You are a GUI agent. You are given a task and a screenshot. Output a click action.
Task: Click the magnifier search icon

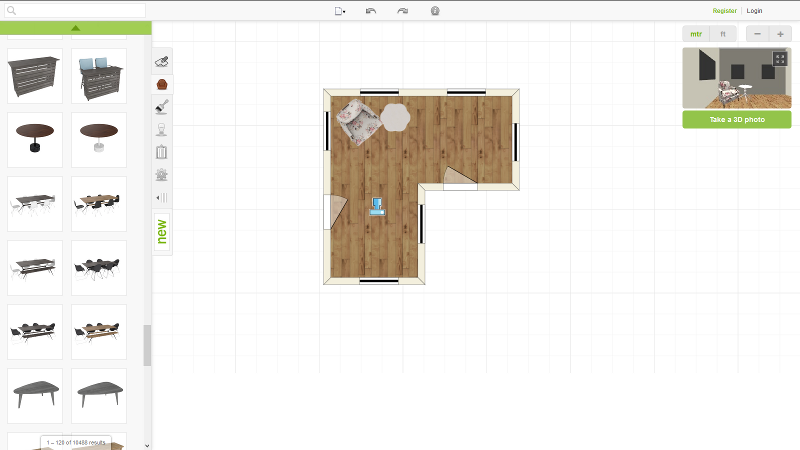point(12,10)
